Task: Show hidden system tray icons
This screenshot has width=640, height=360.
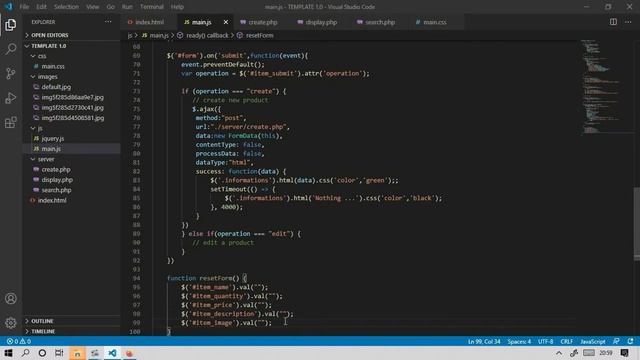Action: [559, 353]
